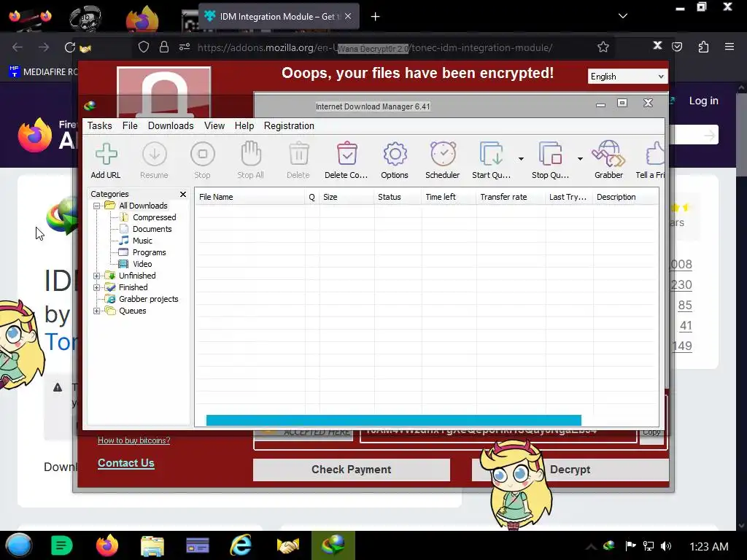The image size is (747, 560).
Task: Select the Video category
Action: (x=142, y=264)
